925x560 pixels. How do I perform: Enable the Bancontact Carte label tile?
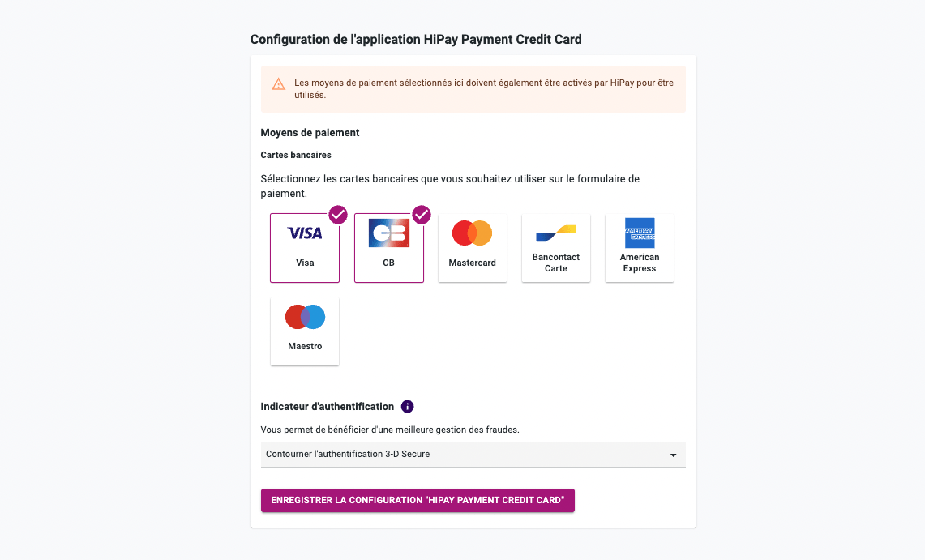tap(555, 248)
